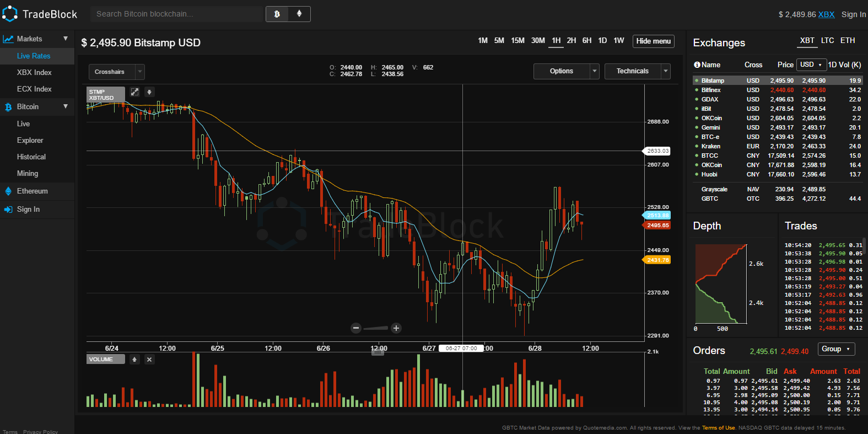Collapse the Bitcoin sidebar section
Screen dimensions: 868x434
(66, 106)
